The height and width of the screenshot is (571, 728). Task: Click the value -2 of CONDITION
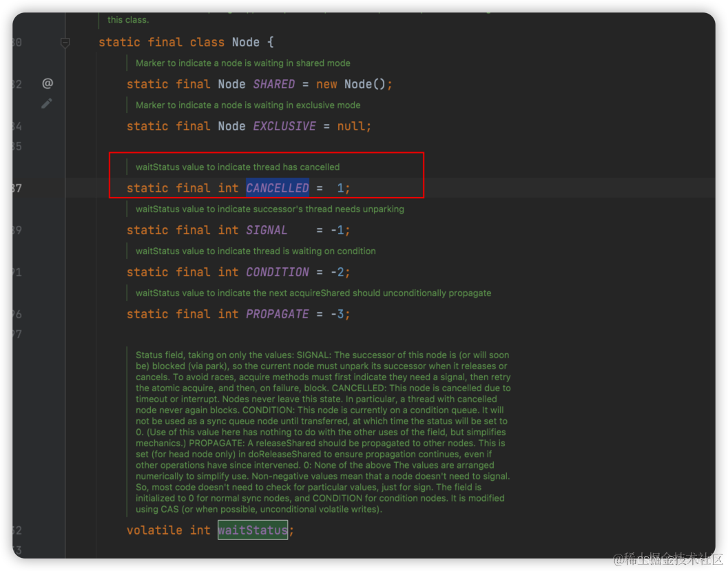click(x=337, y=272)
